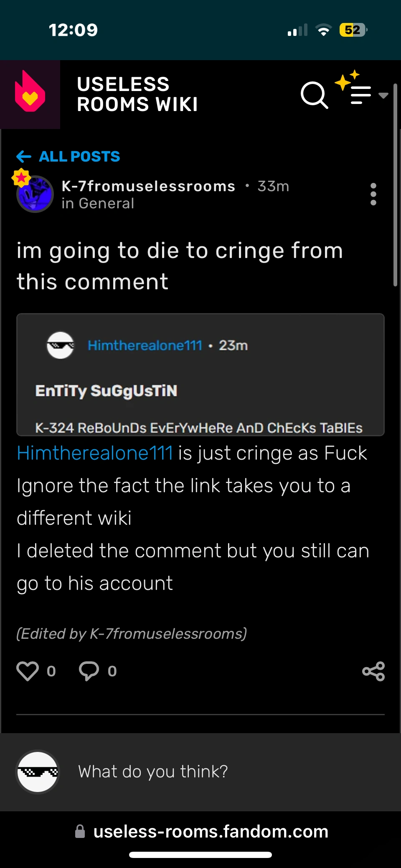Tap your sunglasses avatar next to reply box
This screenshot has width=401, height=868.
click(x=37, y=772)
